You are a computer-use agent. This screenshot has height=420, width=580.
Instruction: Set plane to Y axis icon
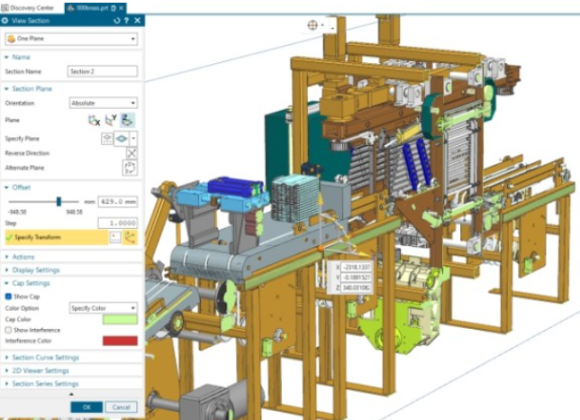[x=111, y=120]
